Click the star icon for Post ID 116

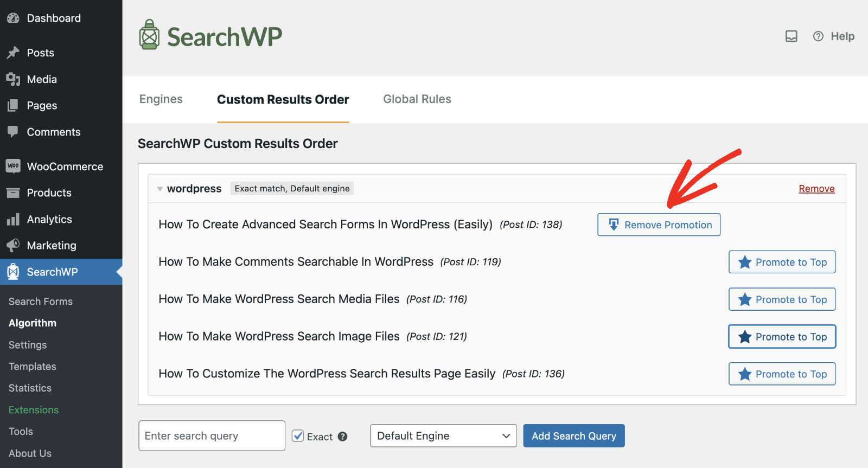(745, 299)
